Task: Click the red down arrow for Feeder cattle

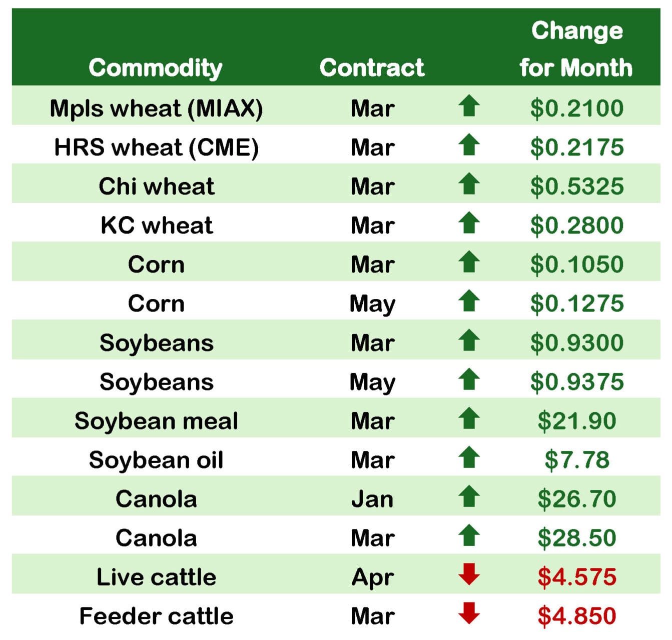Action: tap(469, 613)
